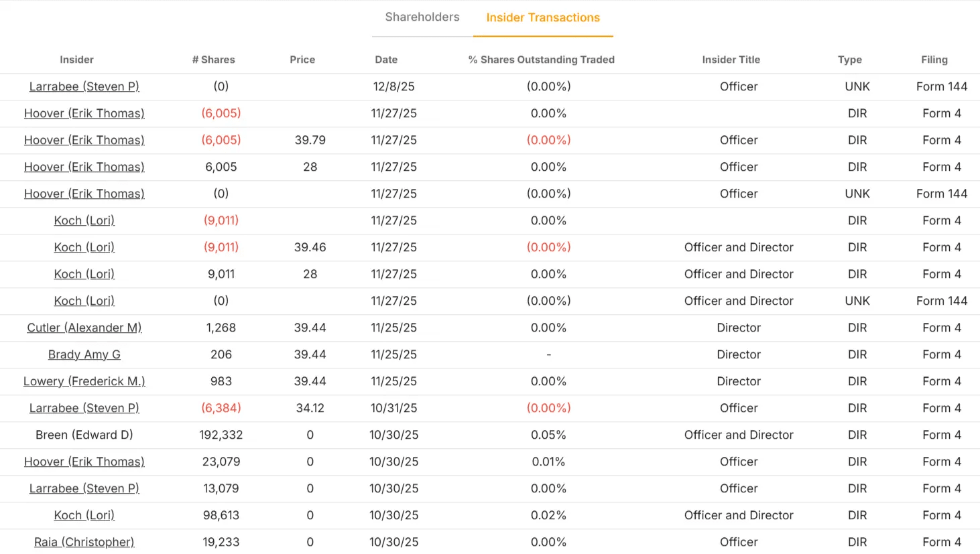Click Insider column header
The width and height of the screenshot is (980, 554).
coord(77,60)
